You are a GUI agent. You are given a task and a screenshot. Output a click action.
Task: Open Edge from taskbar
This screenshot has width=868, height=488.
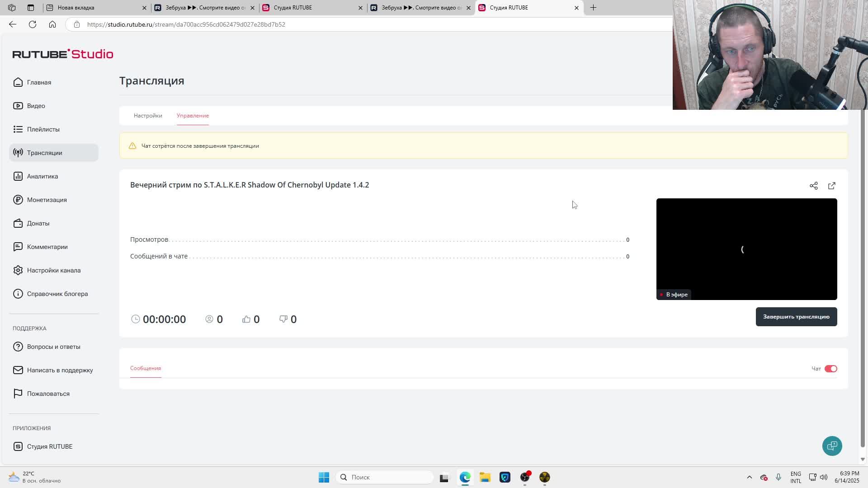pos(465,477)
